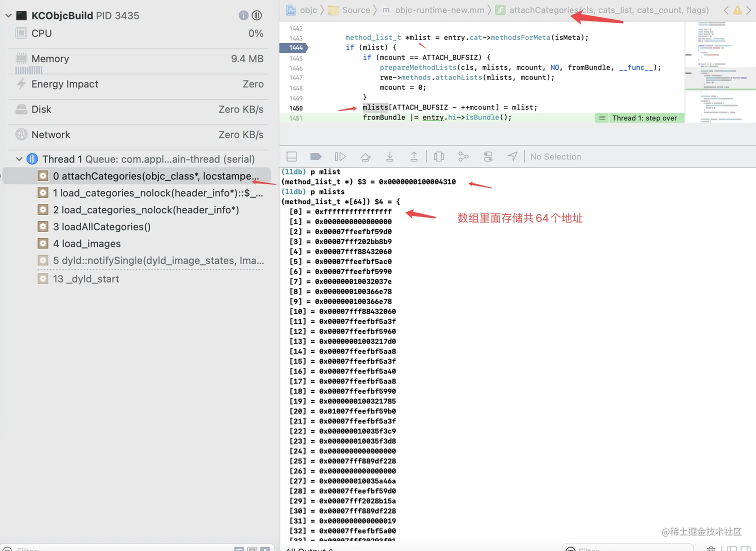Viewport: 756px width, 551px height.
Task: Click console entry [13] = 0x00000001003217d0
Action: click(342, 341)
